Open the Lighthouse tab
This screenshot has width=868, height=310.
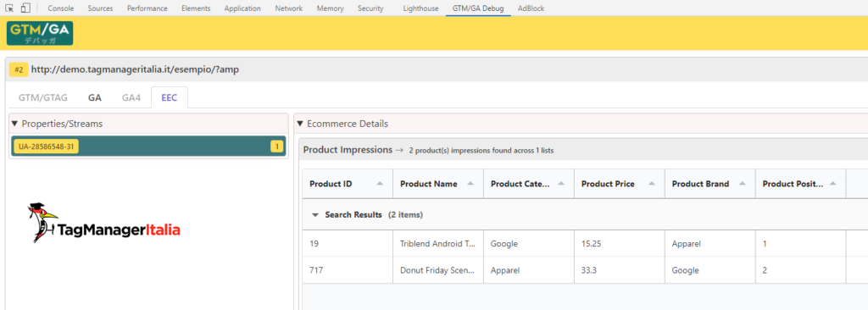[420, 8]
